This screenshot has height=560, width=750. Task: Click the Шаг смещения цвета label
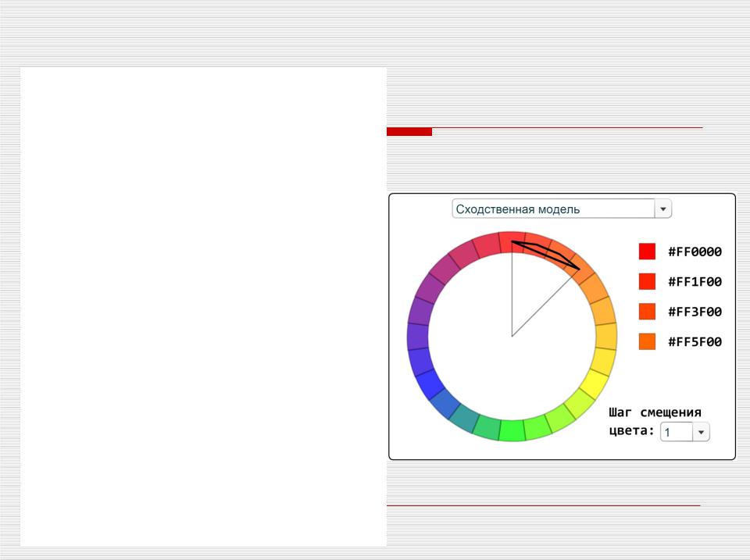(x=655, y=421)
